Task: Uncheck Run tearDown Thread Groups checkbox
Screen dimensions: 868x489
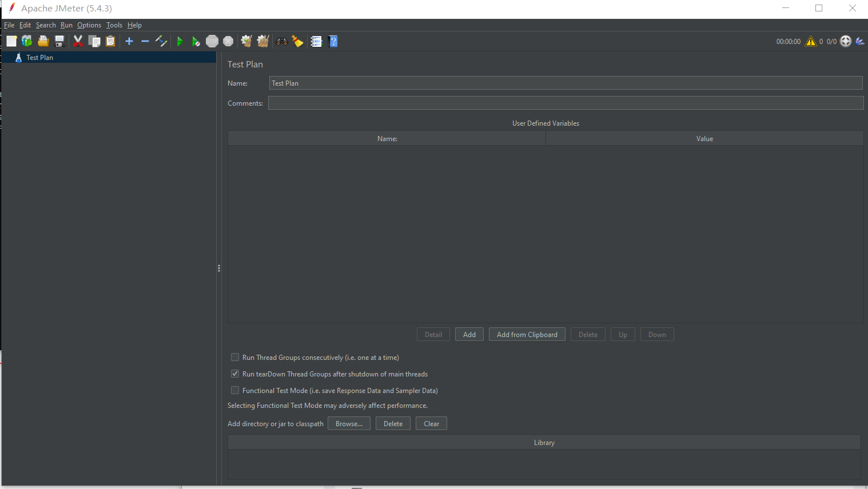Action: [235, 374]
